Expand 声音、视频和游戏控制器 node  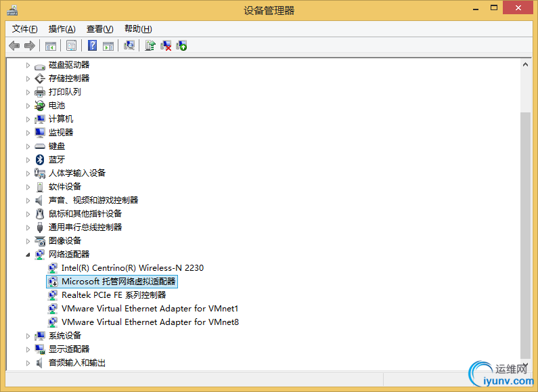tap(28, 200)
